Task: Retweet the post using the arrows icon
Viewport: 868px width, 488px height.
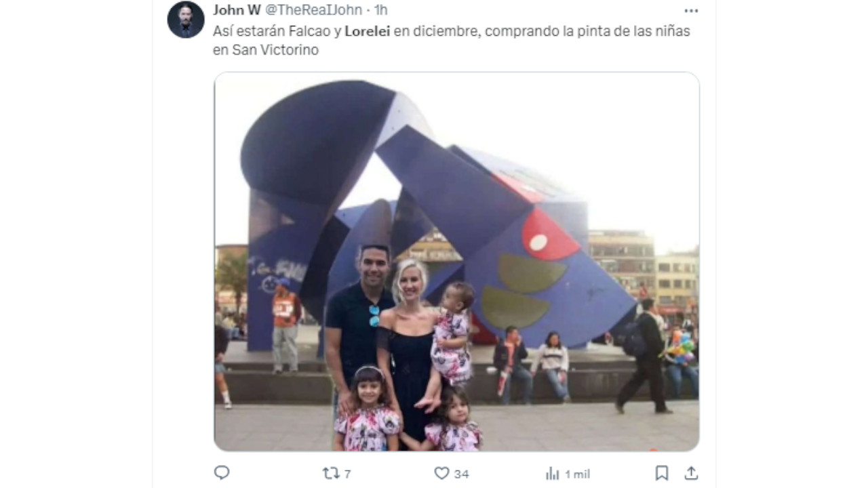Action: tap(331, 473)
